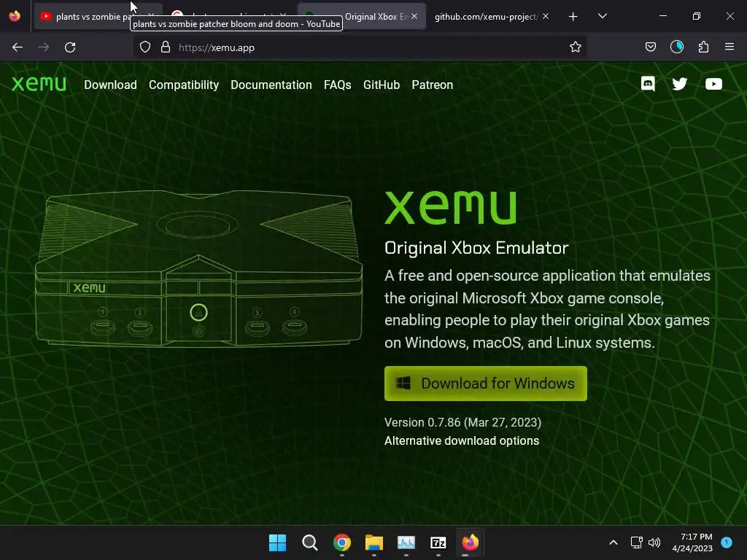Open the Firefox extensions puzzle icon
Image resolution: width=747 pixels, height=560 pixels.
click(703, 47)
